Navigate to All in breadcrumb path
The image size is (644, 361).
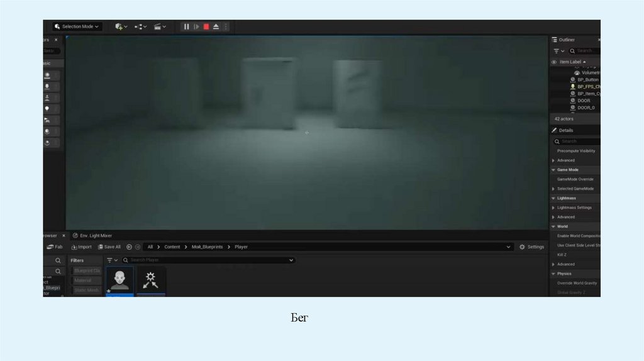tap(150, 247)
